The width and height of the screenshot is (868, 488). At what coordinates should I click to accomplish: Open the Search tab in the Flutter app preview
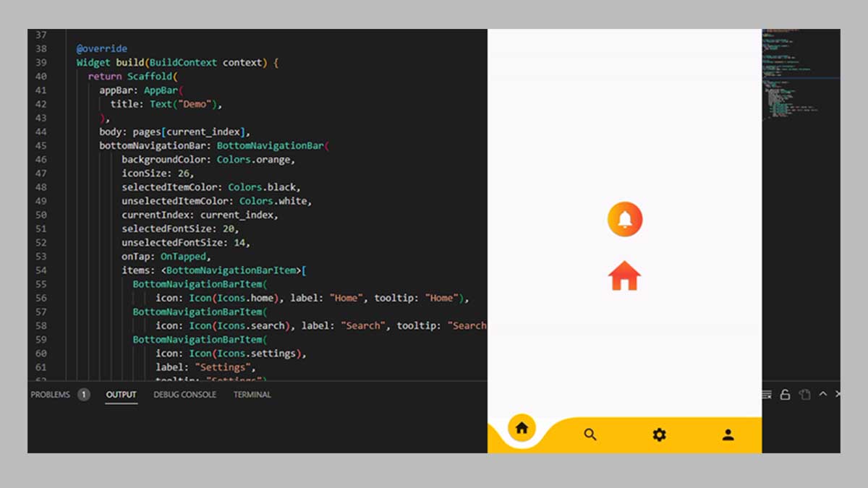tap(590, 435)
